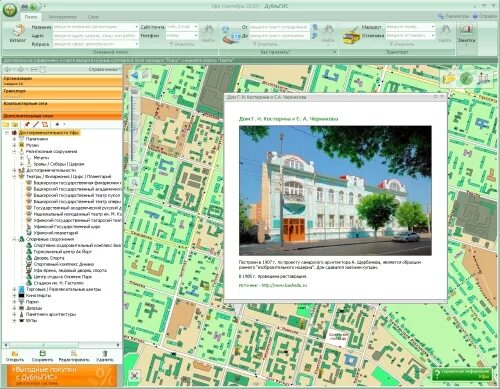Open the round green application menu button
The width and height of the screenshot is (500, 389).
point(10,9)
